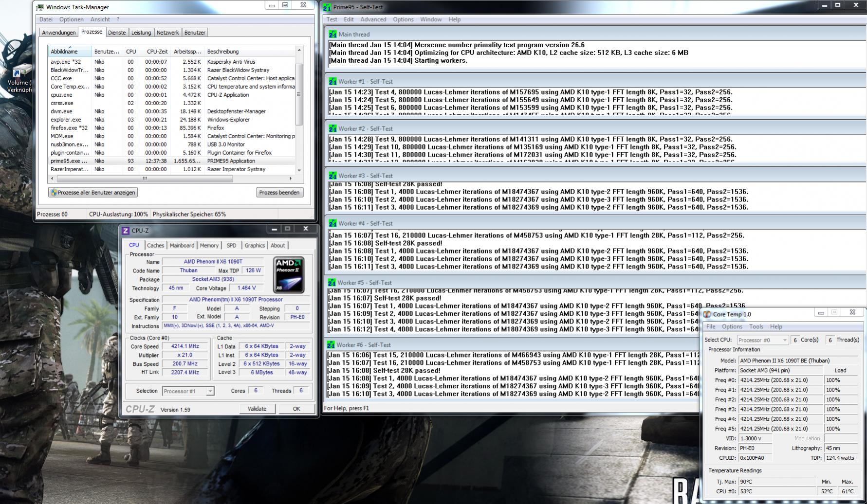Click the Core Voltage value 1.464 V
The height and width of the screenshot is (504, 867).
pos(247,288)
